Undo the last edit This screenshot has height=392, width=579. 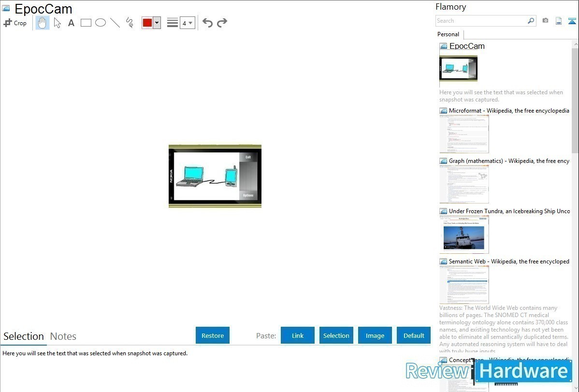(207, 23)
